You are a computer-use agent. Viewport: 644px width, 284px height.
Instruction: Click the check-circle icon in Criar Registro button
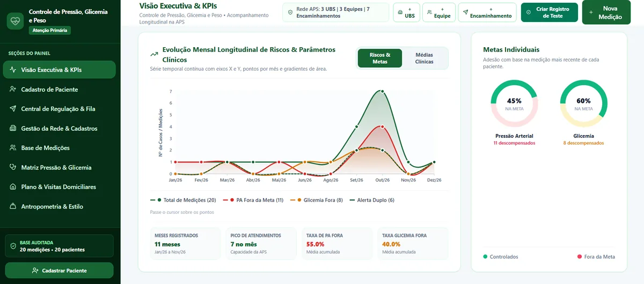pos(529,12)
